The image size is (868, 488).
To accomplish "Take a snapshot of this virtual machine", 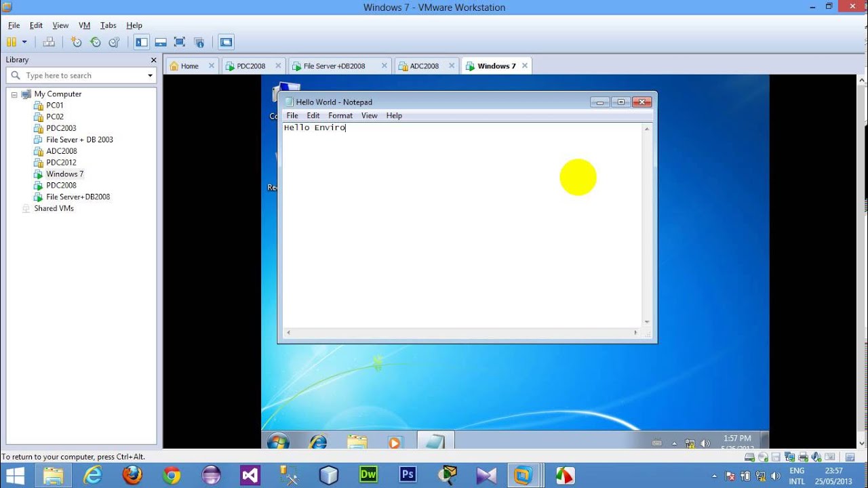I will [x=76, y=42].
